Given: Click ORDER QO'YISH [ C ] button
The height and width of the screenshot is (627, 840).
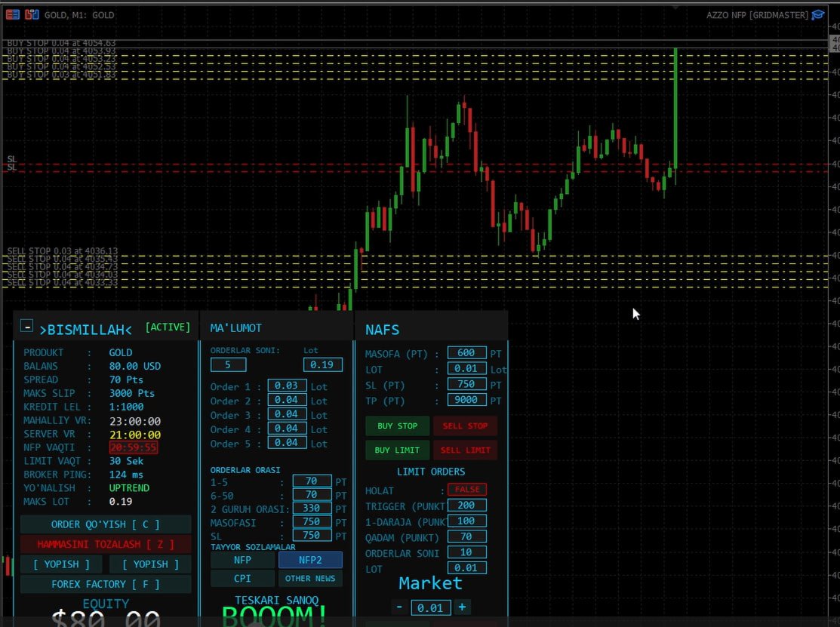Looking at the screenshot, I should click(x=106, y=524).
